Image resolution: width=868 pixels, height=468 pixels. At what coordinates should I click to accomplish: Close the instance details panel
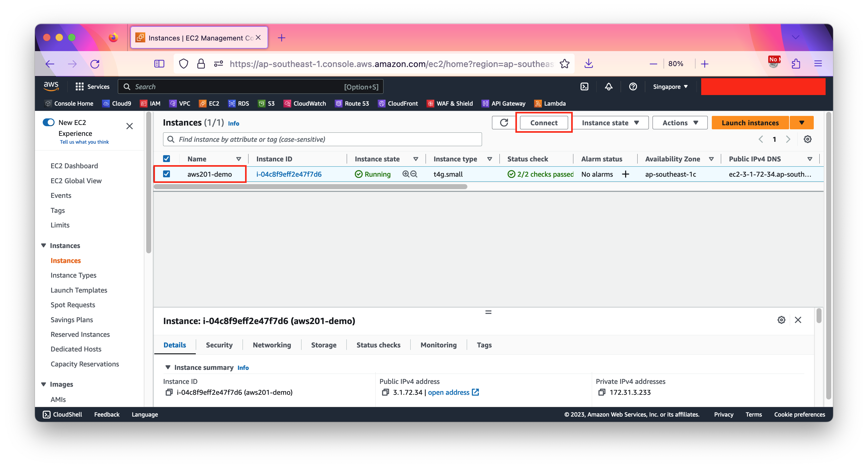(798, 320)
